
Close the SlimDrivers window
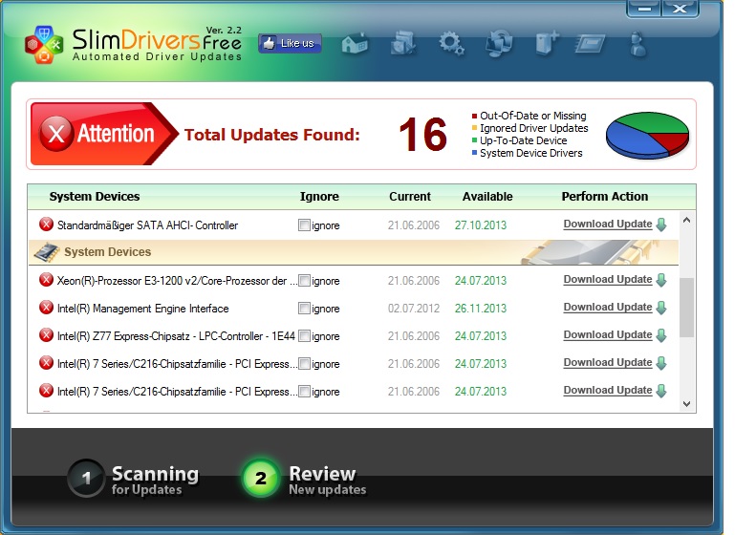680,9
